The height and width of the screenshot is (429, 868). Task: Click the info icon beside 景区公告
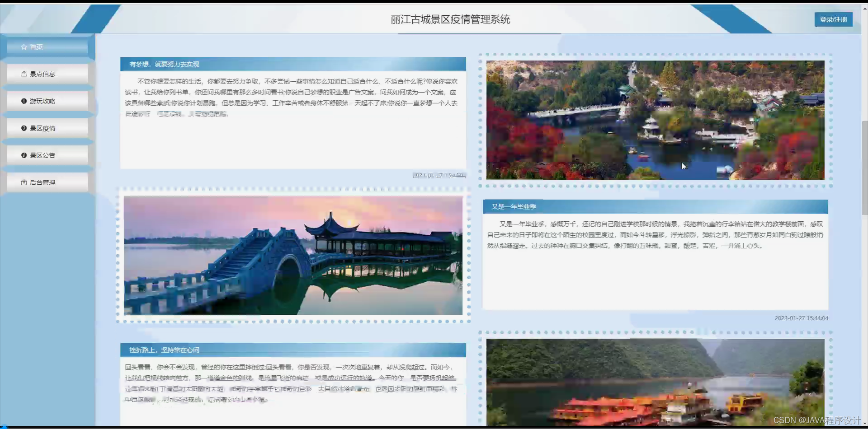24,155
